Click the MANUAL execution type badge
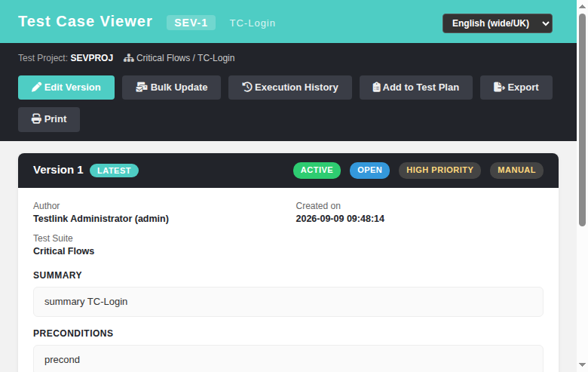588x372 pixels. [516, 170]
